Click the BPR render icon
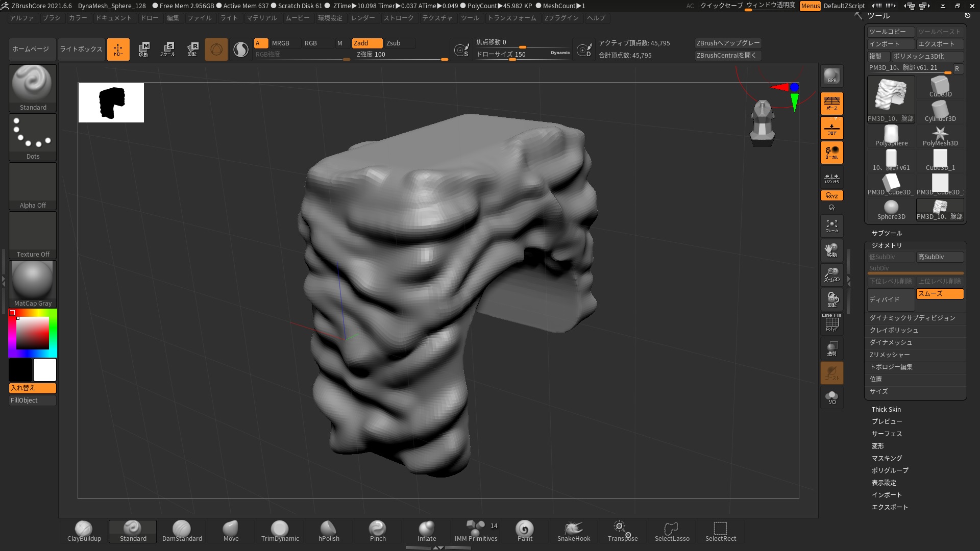The height and width of the screenshot is (551, 980). point(831,77)
